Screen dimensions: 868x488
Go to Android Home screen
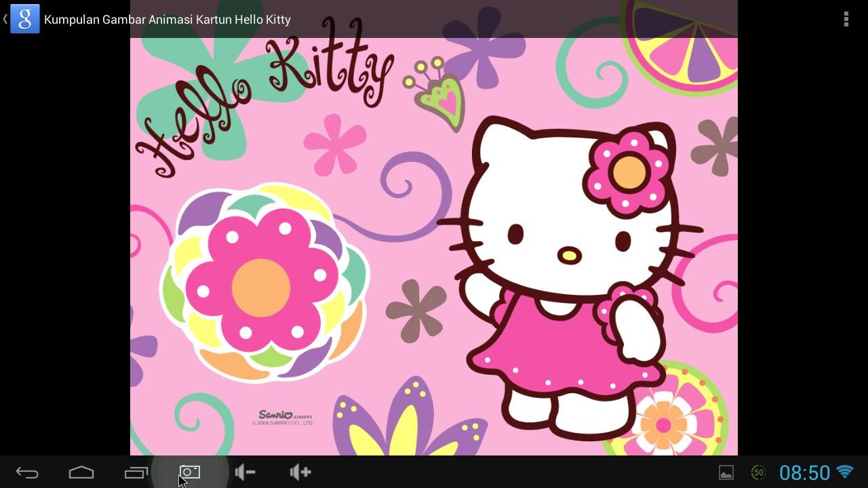click(x=81, y=472)
